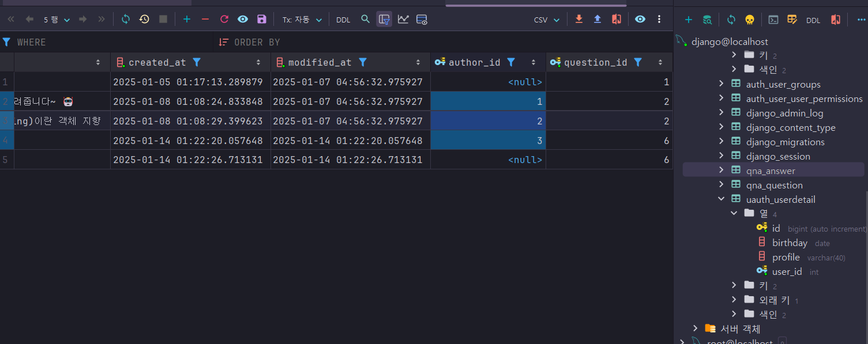The height and width of the screenshot is (344, 868).
Task: Open the three-dot more menu in grid toolbar
Action: (659, 20)
